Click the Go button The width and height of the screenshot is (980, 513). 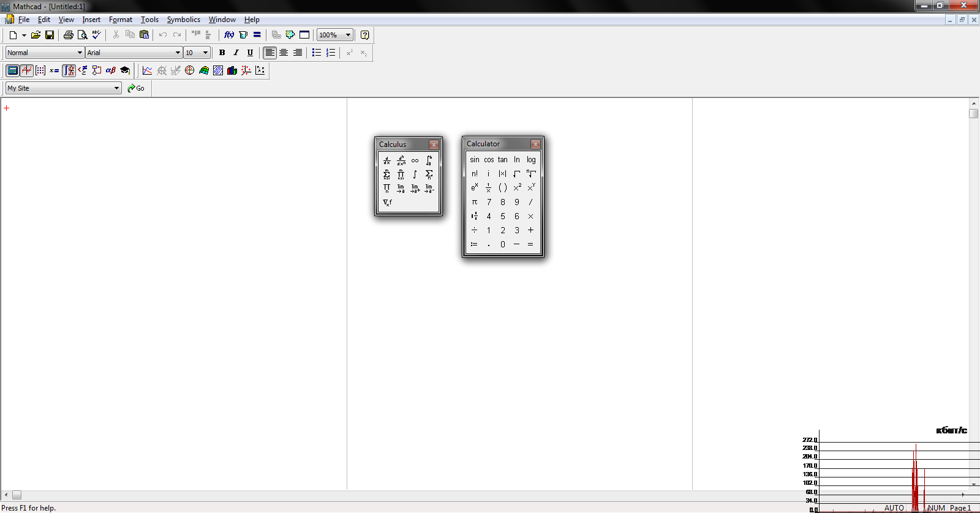point(136,88)
